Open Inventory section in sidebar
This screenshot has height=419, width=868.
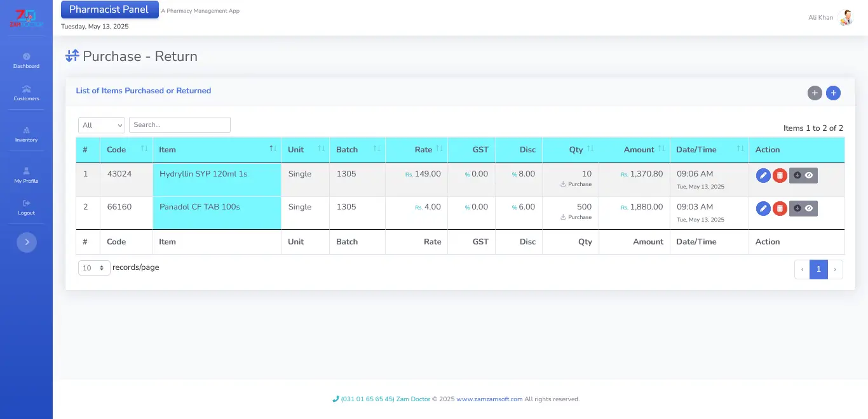pos(26,134)
